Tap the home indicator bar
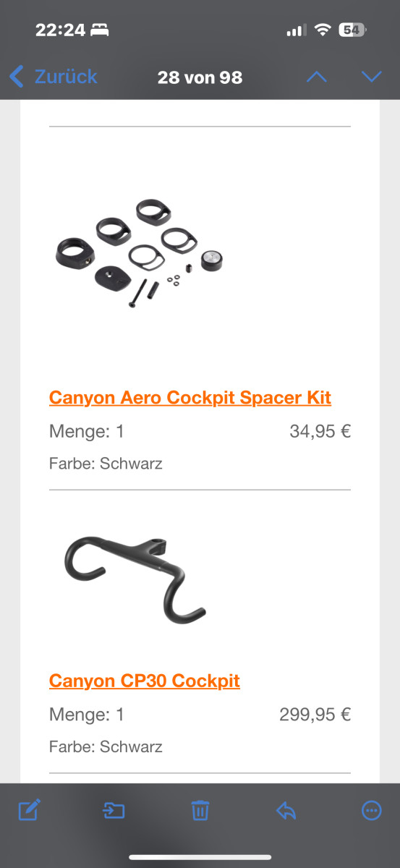400x868 pixels. (x=200, y=858)
